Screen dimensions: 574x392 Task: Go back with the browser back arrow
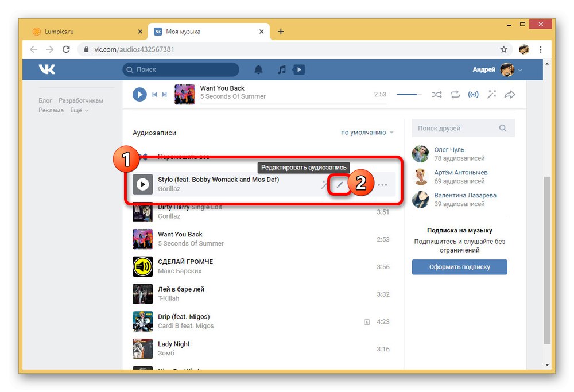[x=34, y=49]
